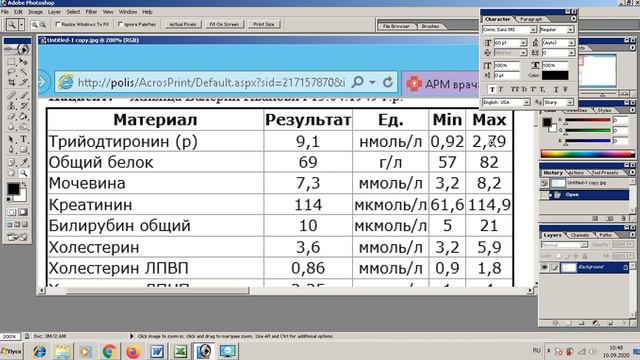Select the Healing Brush tool

11,96
